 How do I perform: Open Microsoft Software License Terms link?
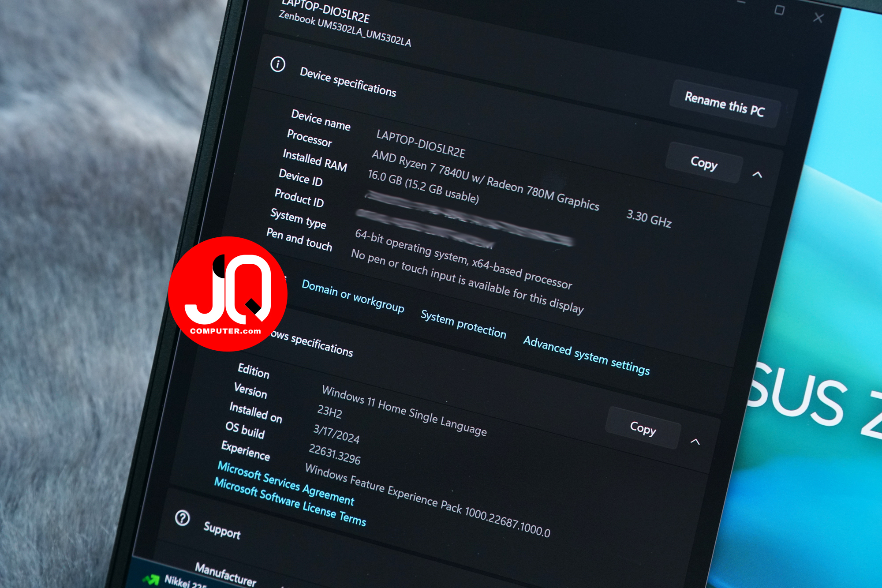point(290,502)
